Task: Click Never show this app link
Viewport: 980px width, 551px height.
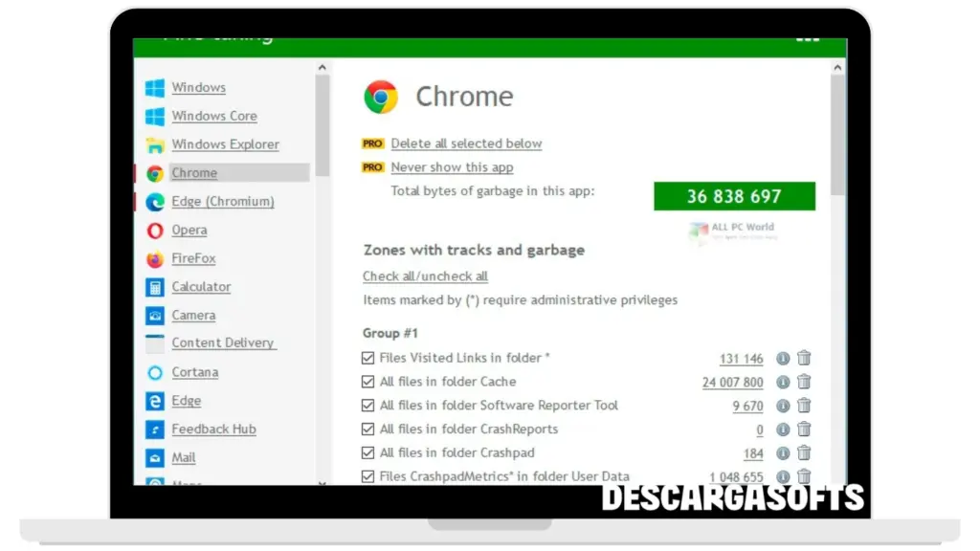Action: pyautogui.click(x=452, y=167)
